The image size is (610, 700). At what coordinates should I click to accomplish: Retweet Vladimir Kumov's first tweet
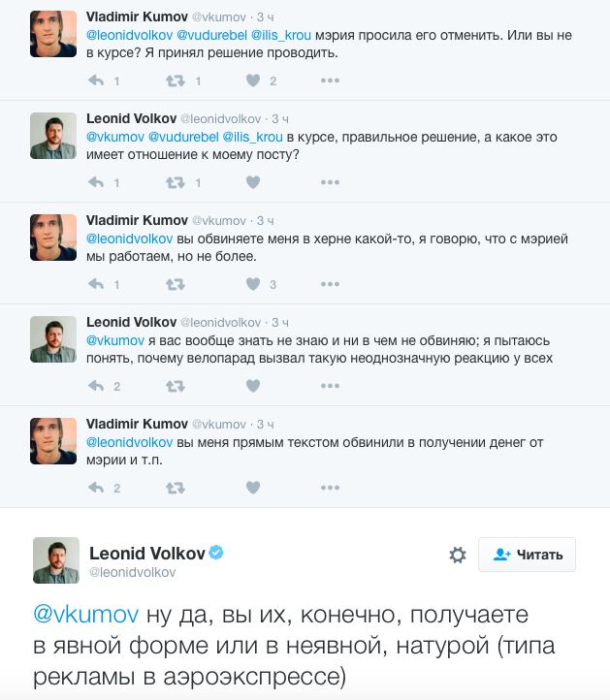click(175, 80)
